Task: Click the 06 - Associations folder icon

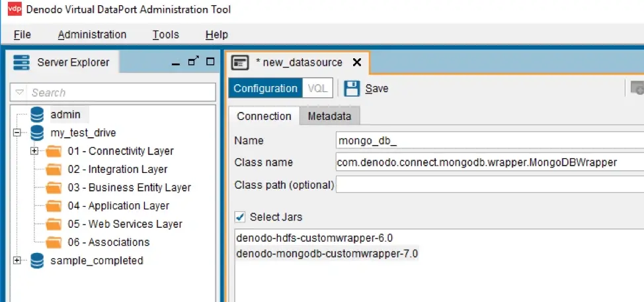Action: click(54, 242)
